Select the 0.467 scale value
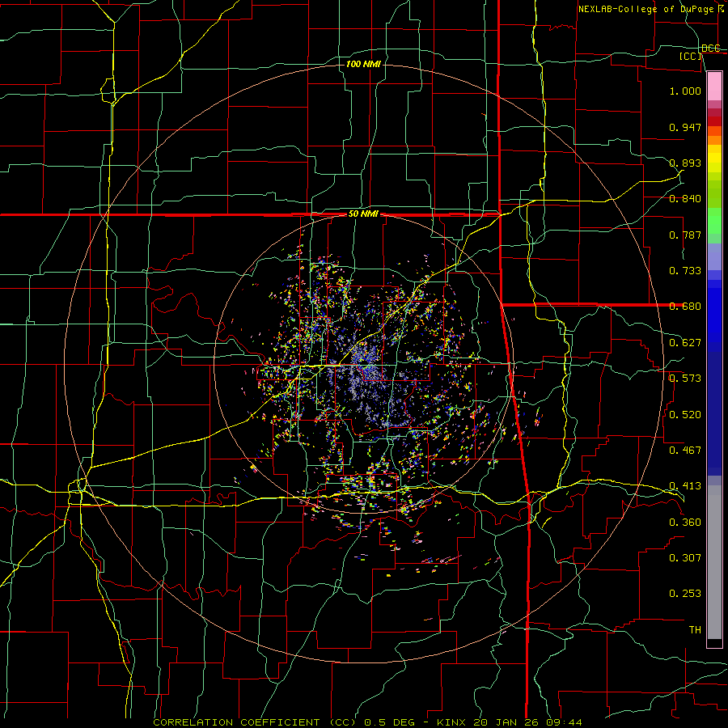This screenshot has height=728, width=728. (685, 451)
